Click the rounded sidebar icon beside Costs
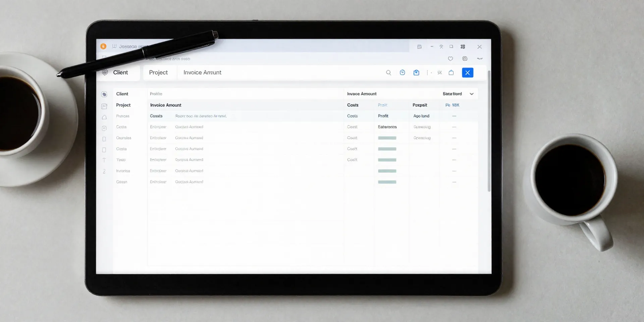 [x=104, y=128]
